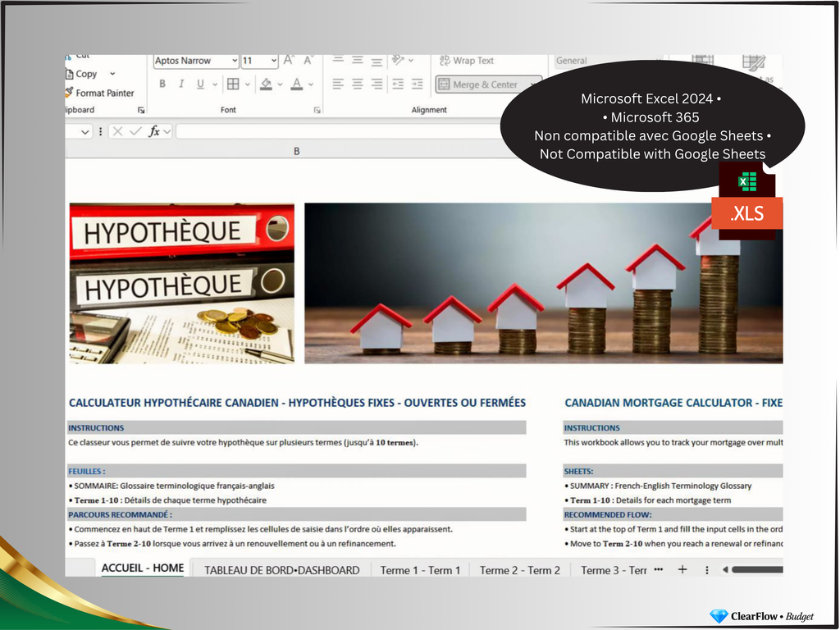The image size is (840, 630).
Task: Apply the Font Color letter A
Action: pos(297,84)
